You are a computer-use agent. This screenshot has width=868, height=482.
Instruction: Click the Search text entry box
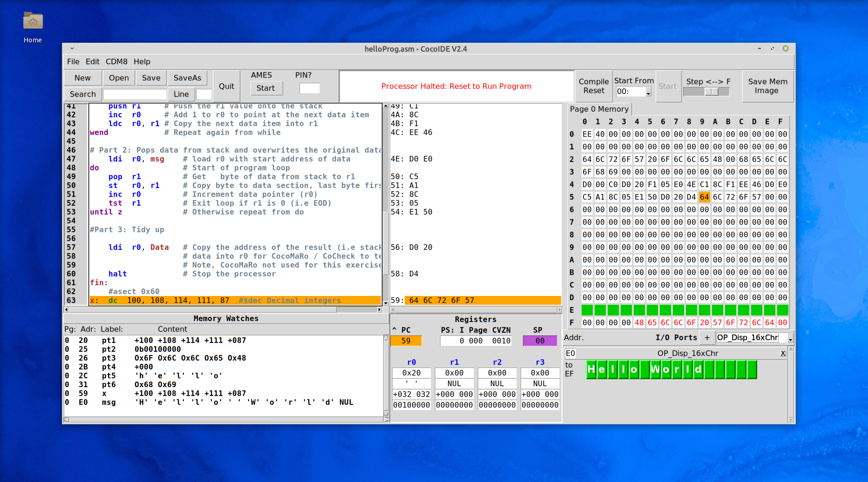(x=135, y=94)
